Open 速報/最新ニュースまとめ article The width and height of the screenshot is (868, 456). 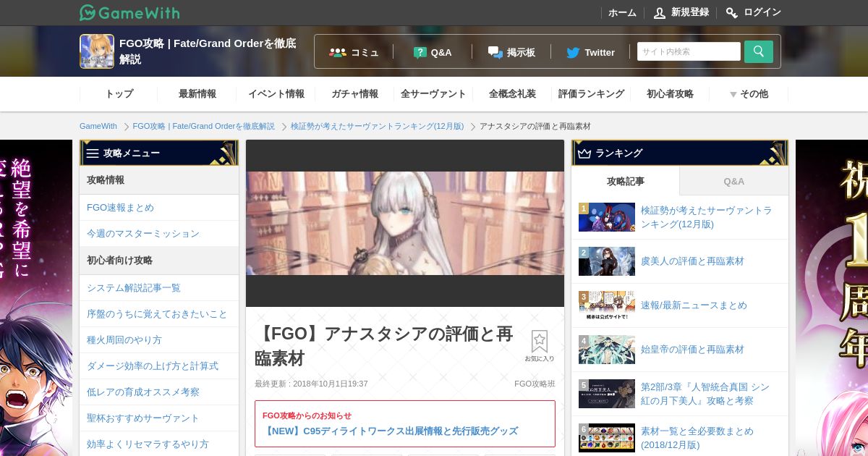pos(694,305)
